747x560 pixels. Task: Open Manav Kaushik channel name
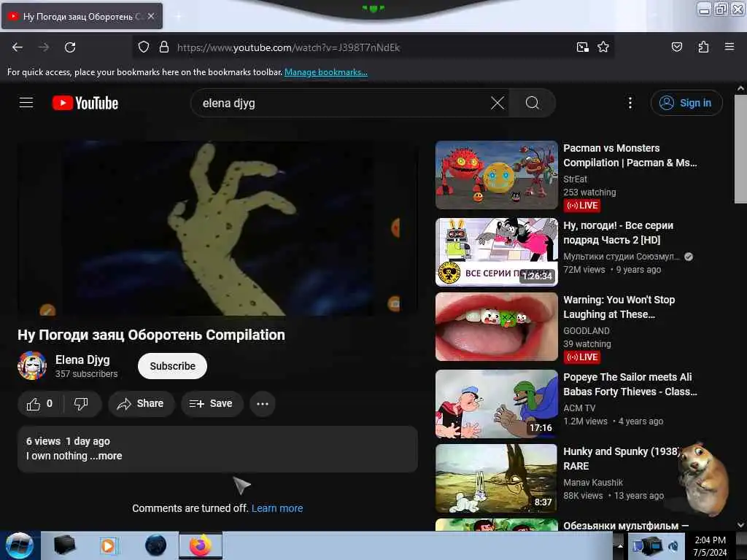pos(593,483)
